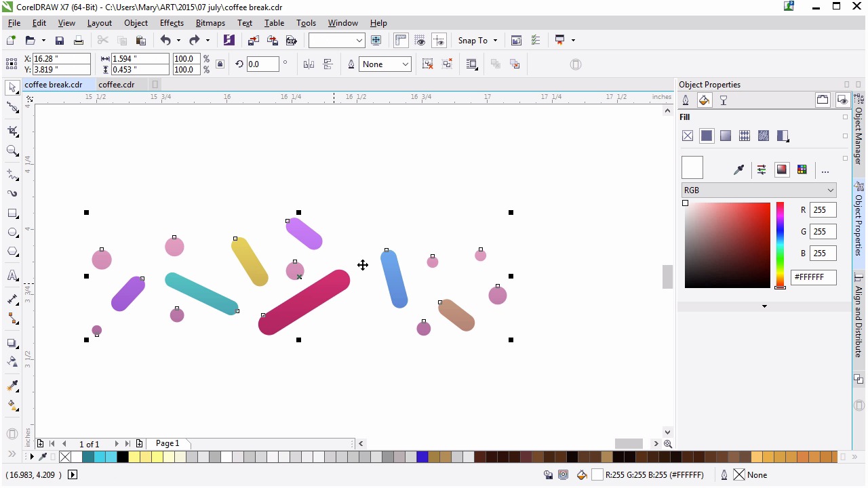
Task: Toggle the lock ratio padlock
Action: 220,64
